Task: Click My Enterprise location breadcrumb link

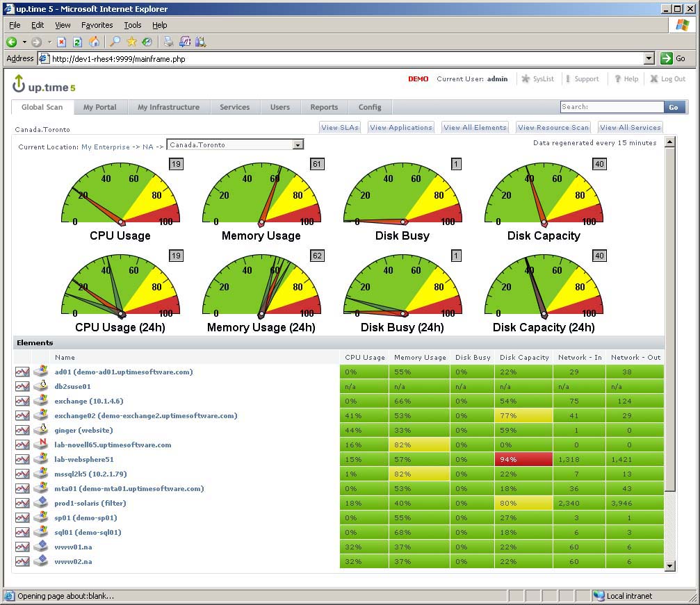Action: (106, 147)
